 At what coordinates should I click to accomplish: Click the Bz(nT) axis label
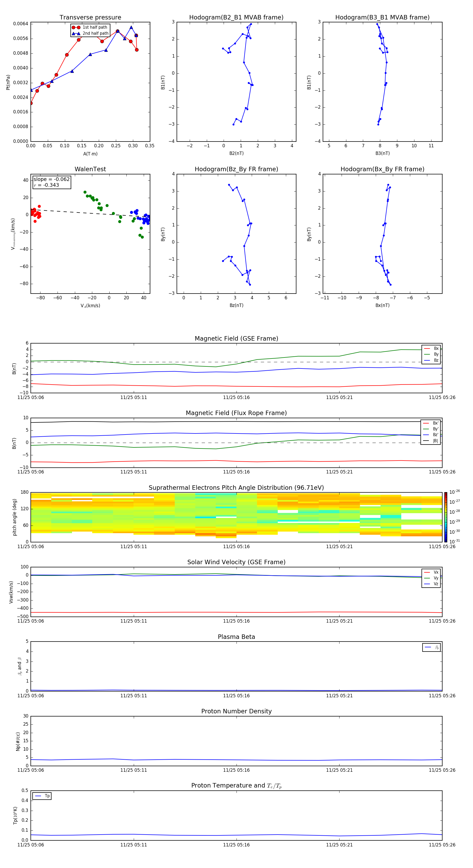tap(236, 305)
